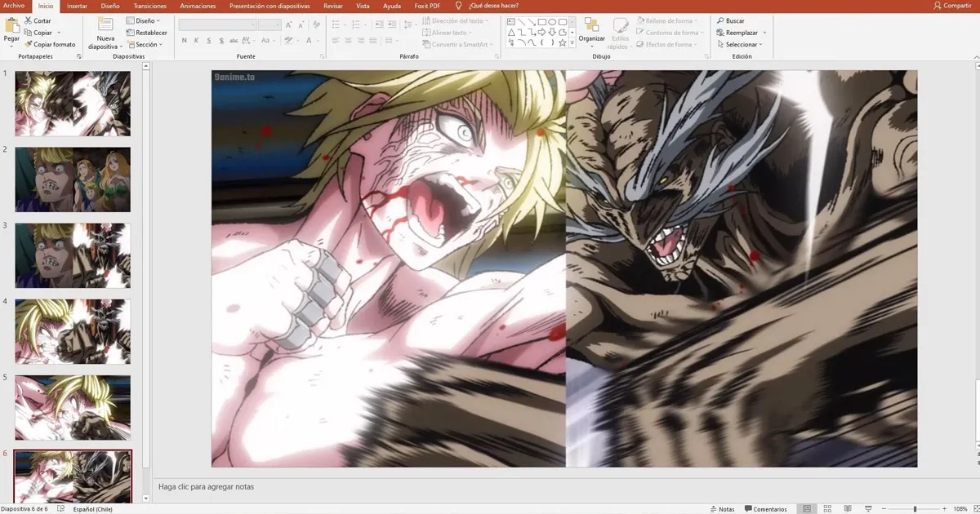This screenshot has height=514, width=980.
Task: Expand Copiar dropdown arrow
Action: point(59,33)
